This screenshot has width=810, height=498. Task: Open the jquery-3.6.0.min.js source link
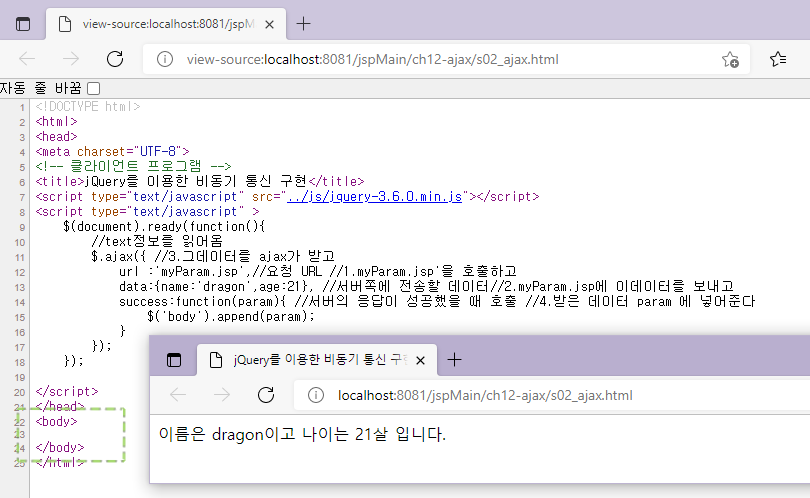(x=374, y=196)
